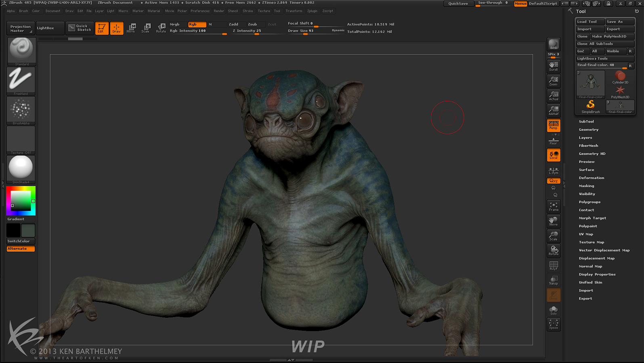Enable Zsub sculpt mode
This screenshot has width=644, height=363.
point(252,25)
